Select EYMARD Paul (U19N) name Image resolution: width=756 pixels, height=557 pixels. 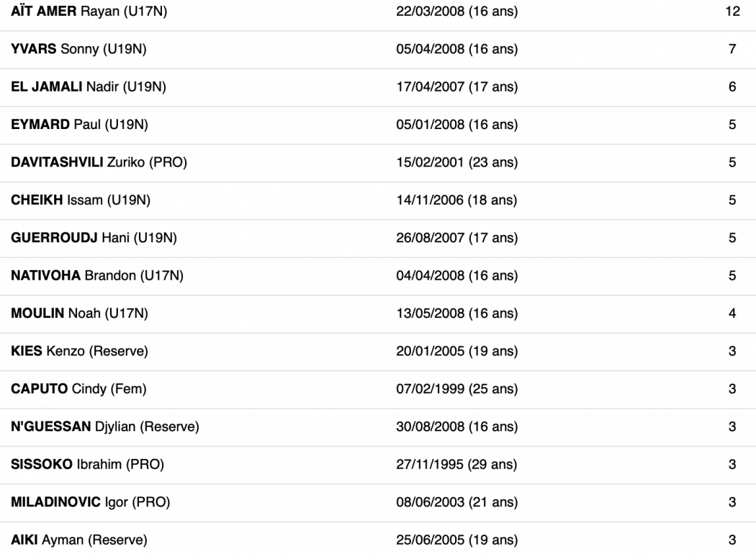(x=79, y=125)
